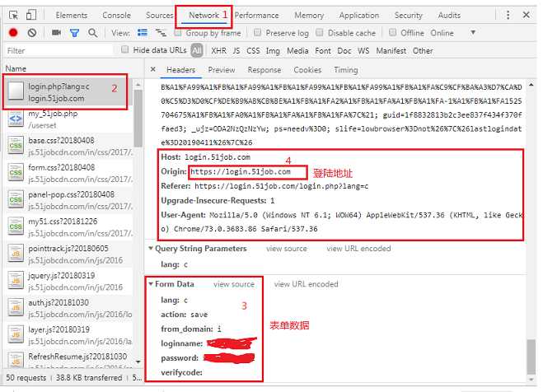Collapse the Form Data section
This screenshot has width=543, height=392.
tap(151, 284)
